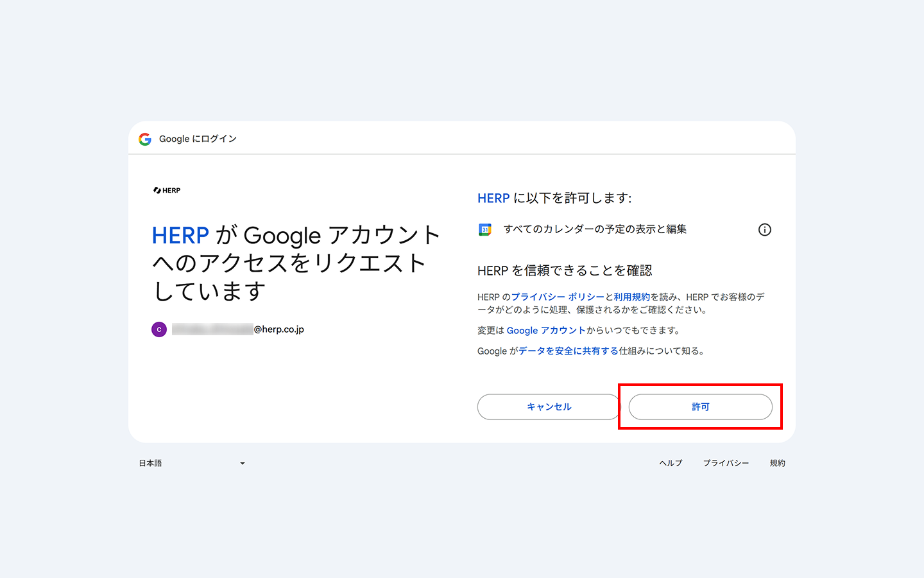Click the purple account avatar icon

coord(159,329)
